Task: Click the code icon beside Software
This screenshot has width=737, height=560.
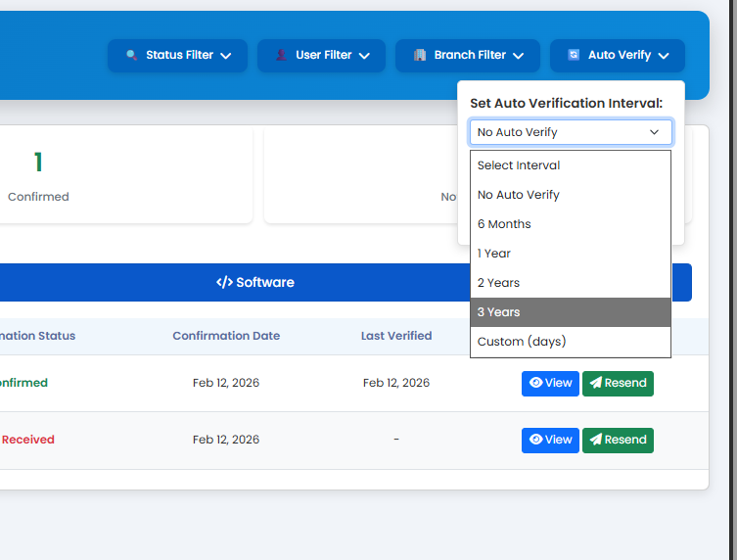Action: (225, 282)
